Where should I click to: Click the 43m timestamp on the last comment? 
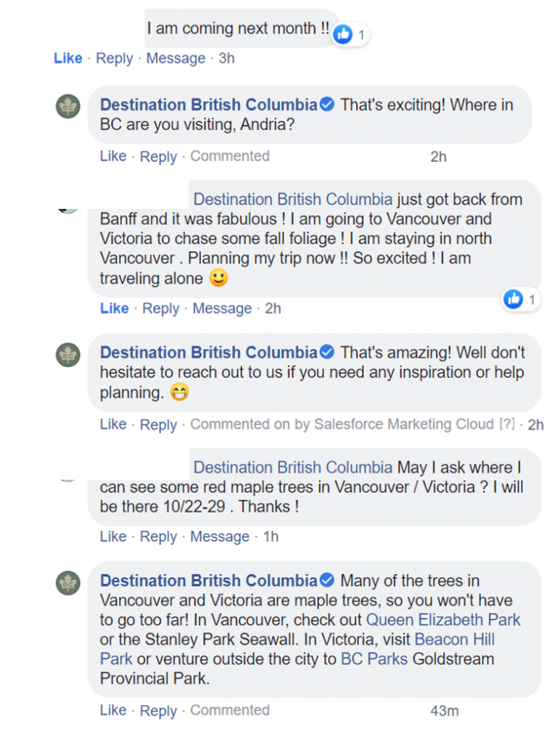pyautogui.click(x=444, y=711)
